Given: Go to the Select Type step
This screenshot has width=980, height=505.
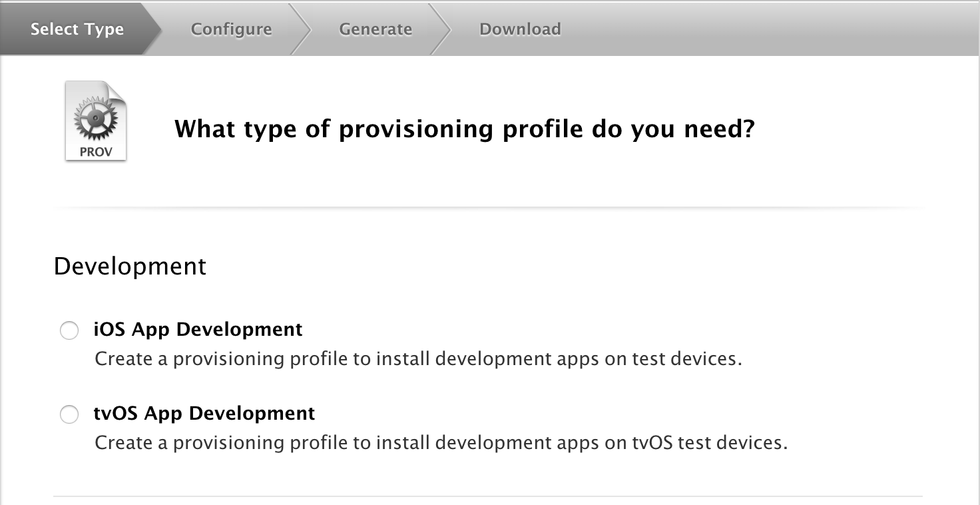Looking at the screenshot, I should 77,29.
